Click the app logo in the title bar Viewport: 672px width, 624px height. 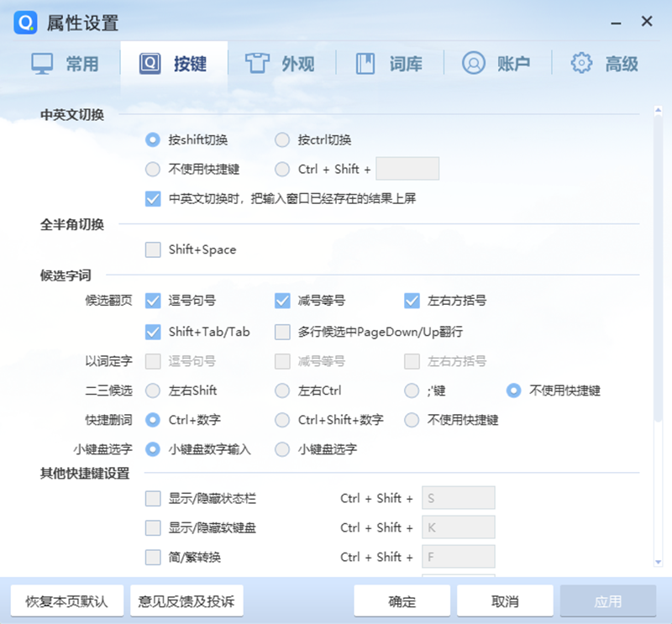(x=24, y=24)
